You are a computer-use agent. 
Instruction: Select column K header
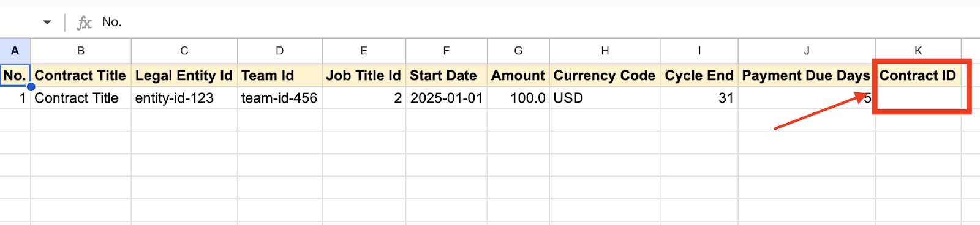tap(918, 51)
